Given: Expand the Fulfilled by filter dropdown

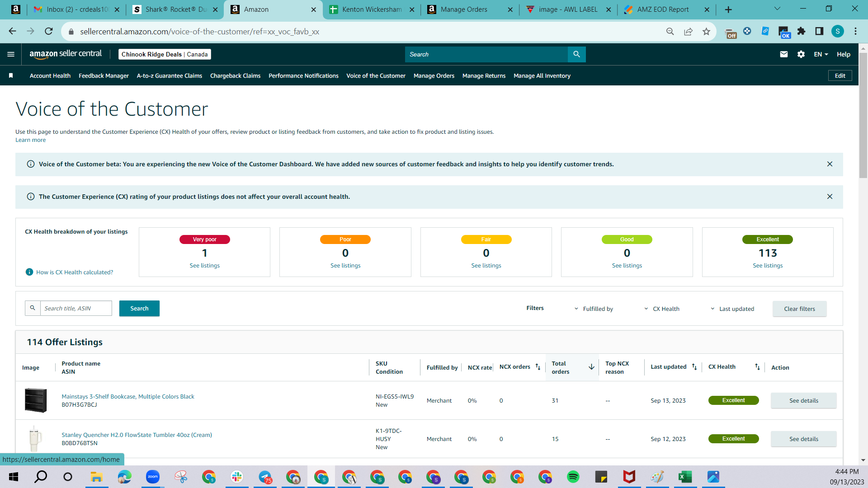Looking at the screenshot, I should click(594, 309).
